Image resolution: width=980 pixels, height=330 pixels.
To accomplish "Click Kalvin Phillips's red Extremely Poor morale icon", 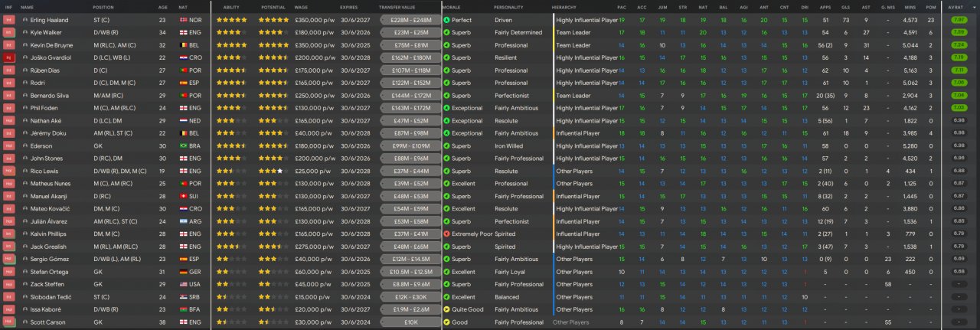I will [446, 234].
